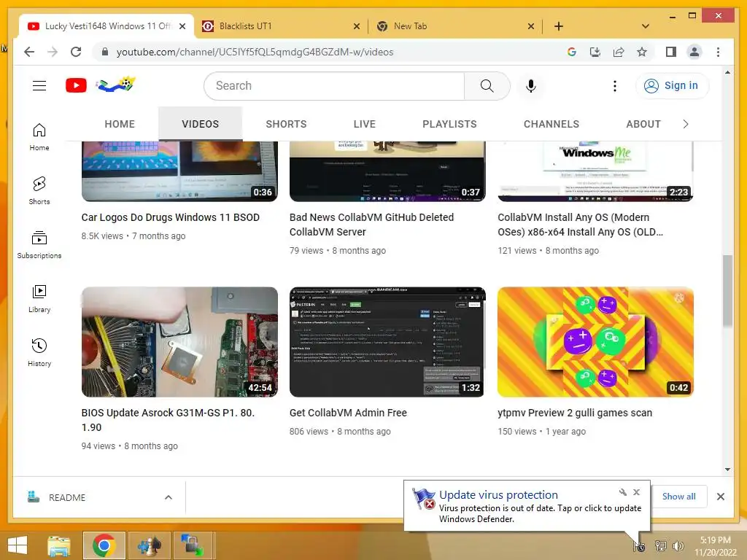This screenshot has width=747, height=560.
Task: Bookmark this tab with star
Action: pyautogui.click(x=642, y=52)
